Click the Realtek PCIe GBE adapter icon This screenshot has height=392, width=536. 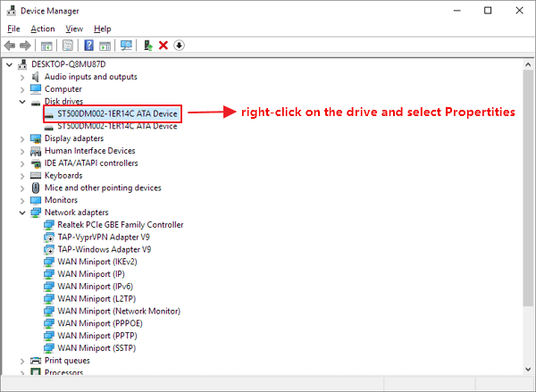(49, 225)
